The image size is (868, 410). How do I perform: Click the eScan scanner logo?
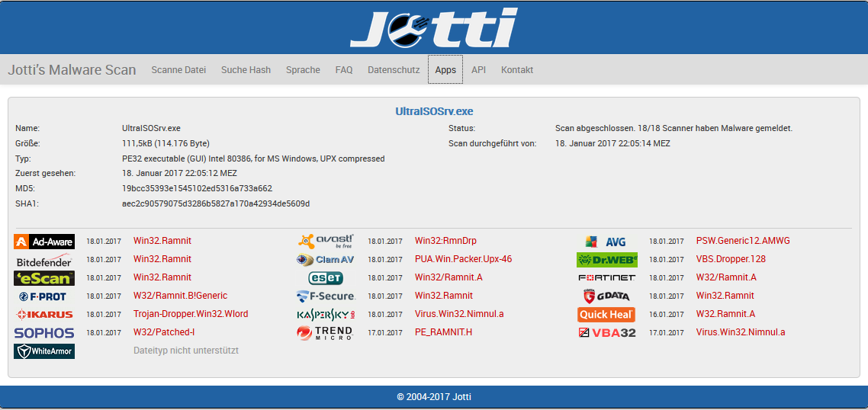(44, 277)
